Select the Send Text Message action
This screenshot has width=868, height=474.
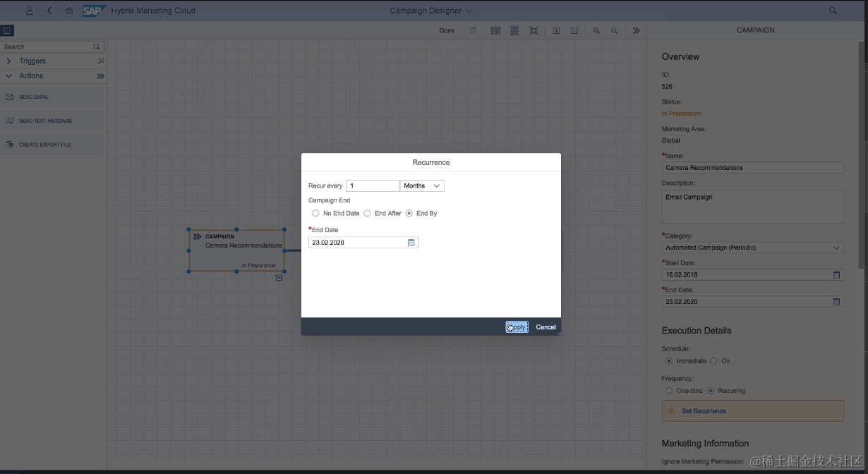click(x=52, y=121)
